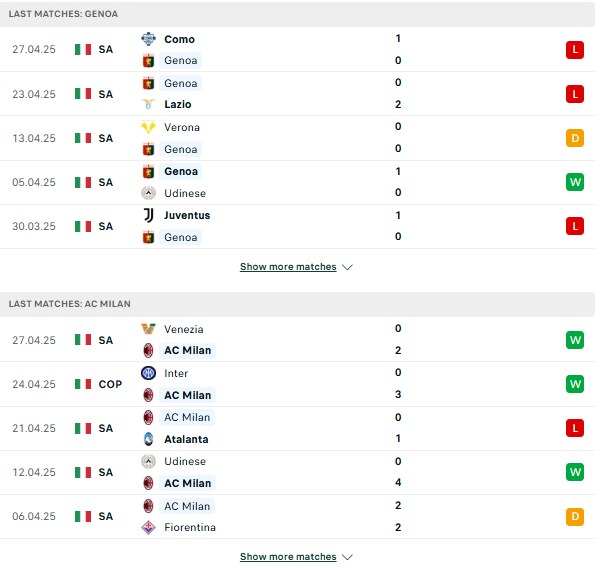The width and height of the screenshot is (600, 574).
Task: Click the Lazio eagle crest icon
Action: pyautogui.click(x=148, y=104)
